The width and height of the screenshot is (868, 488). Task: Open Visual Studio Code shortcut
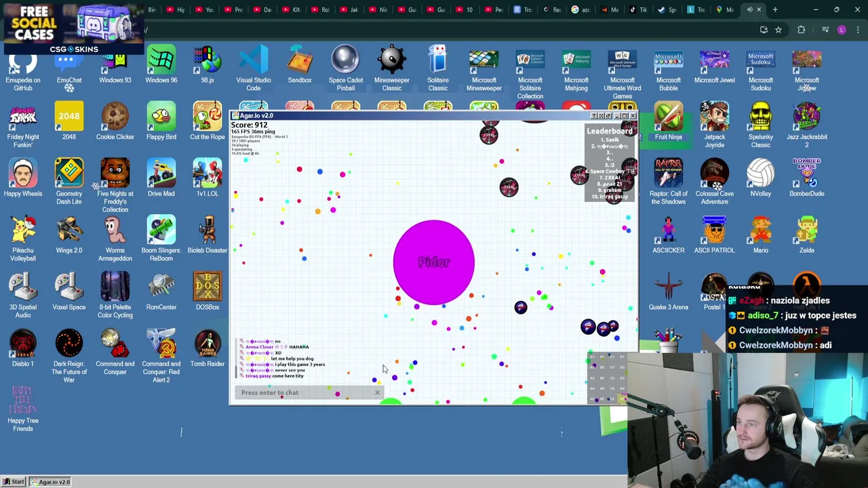click(254, 69)
